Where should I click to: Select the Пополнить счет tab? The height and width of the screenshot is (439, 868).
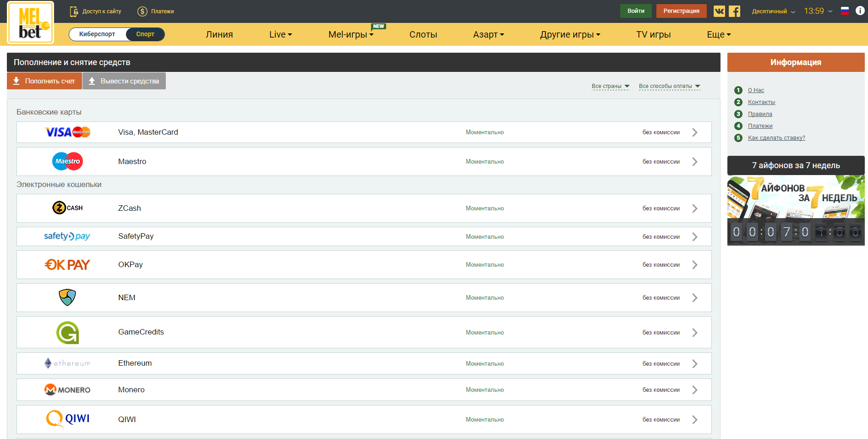(44, 81)
